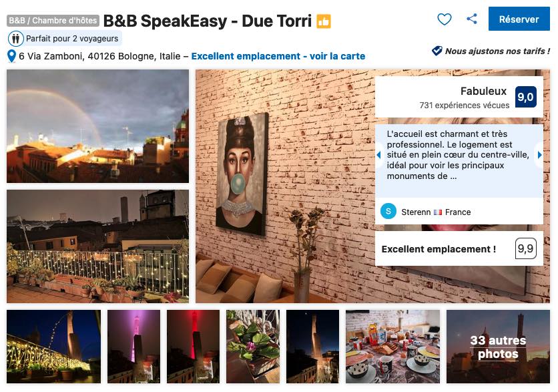Open the terrace with fairy lights photo
The width and height of the screenshot is (558, 392).
point(98,246)
